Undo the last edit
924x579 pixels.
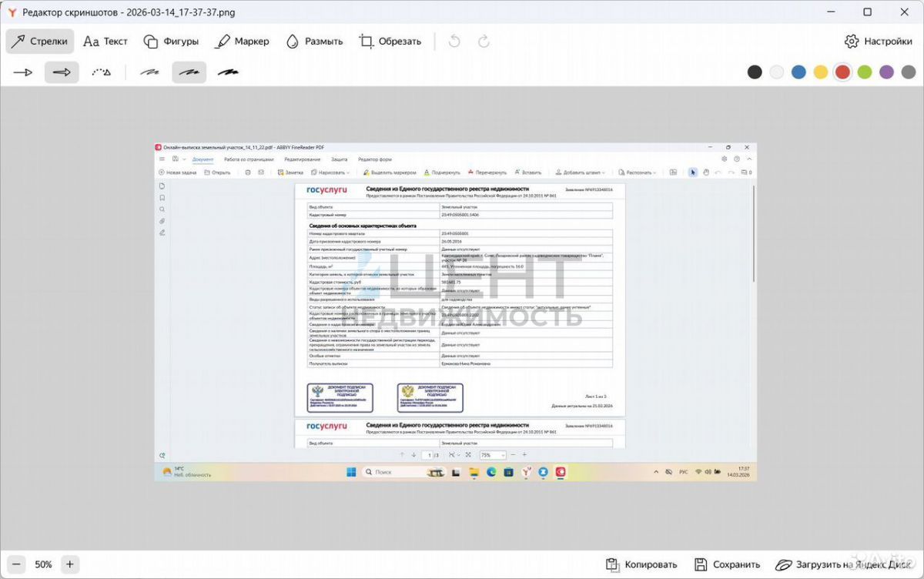pyautogui.click(x=454, y=42)
